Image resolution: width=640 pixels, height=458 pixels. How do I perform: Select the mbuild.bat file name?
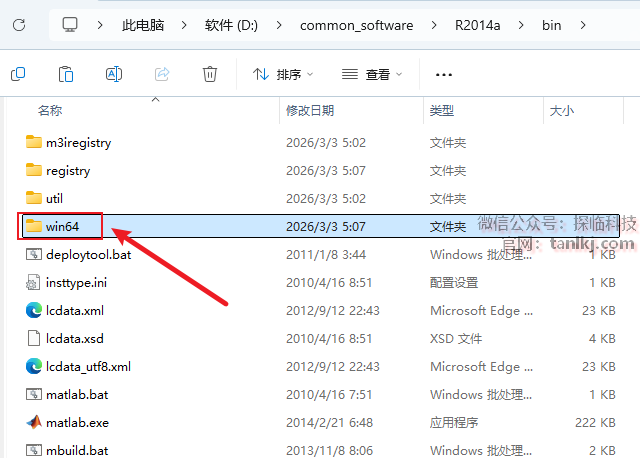tap(77, 451)
